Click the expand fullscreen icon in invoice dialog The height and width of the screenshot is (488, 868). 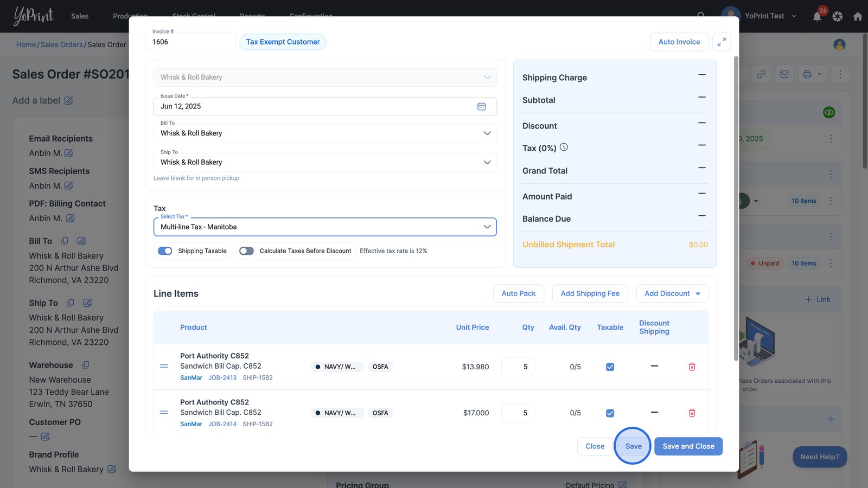pyautogui.click(x=722, y=42)
